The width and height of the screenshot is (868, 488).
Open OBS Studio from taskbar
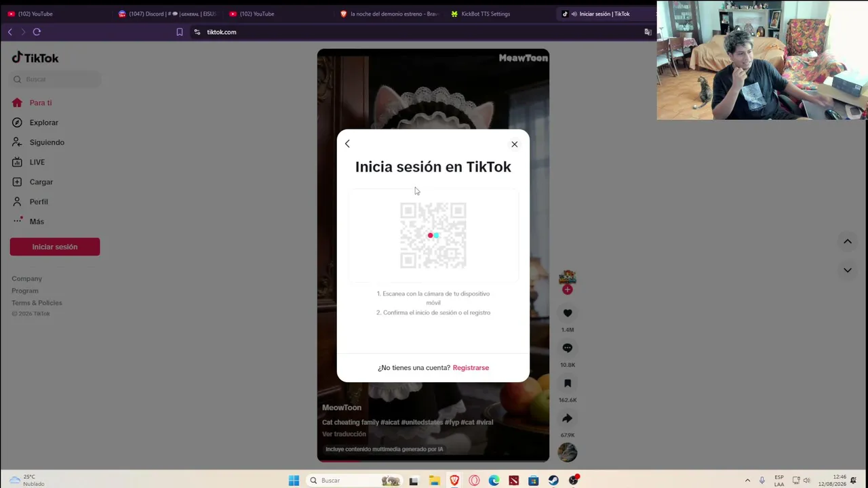574,481
